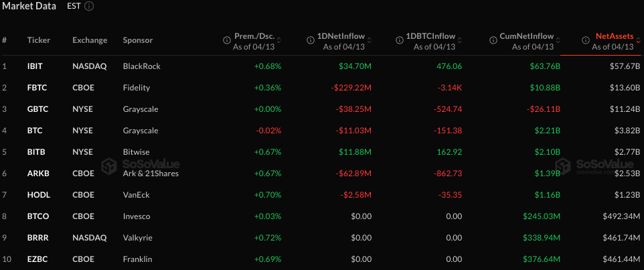Click the Sponsor column header
This screenshot has width=644, height=270.
[138, 40]
